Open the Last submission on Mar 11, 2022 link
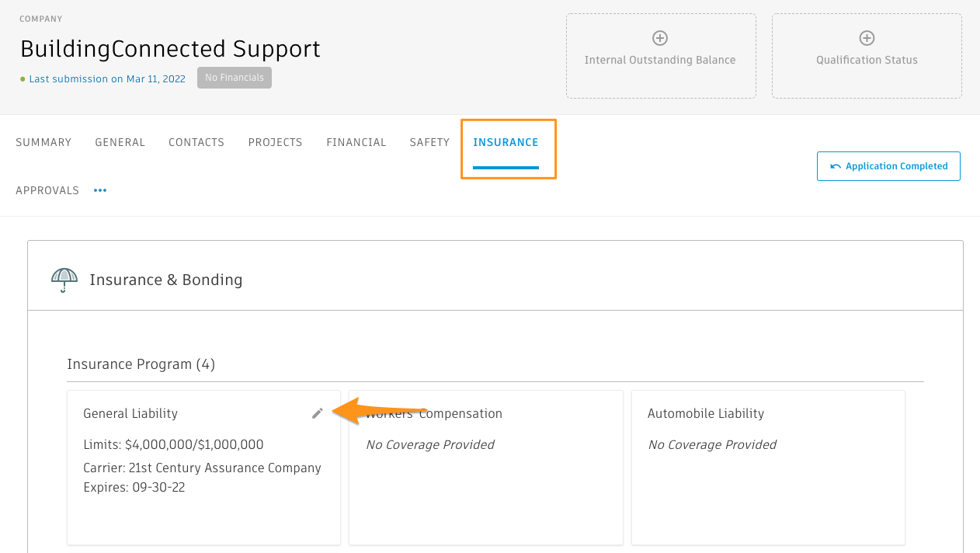The image size is (980, 553). click(x=107, y=78)
